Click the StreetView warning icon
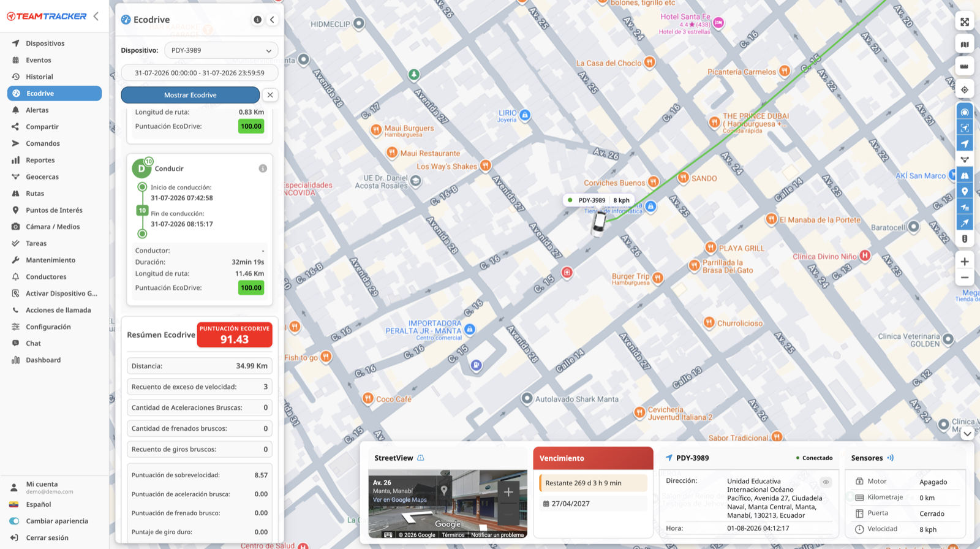This screenshot has width=980, height=549. (x=421, y=458)
